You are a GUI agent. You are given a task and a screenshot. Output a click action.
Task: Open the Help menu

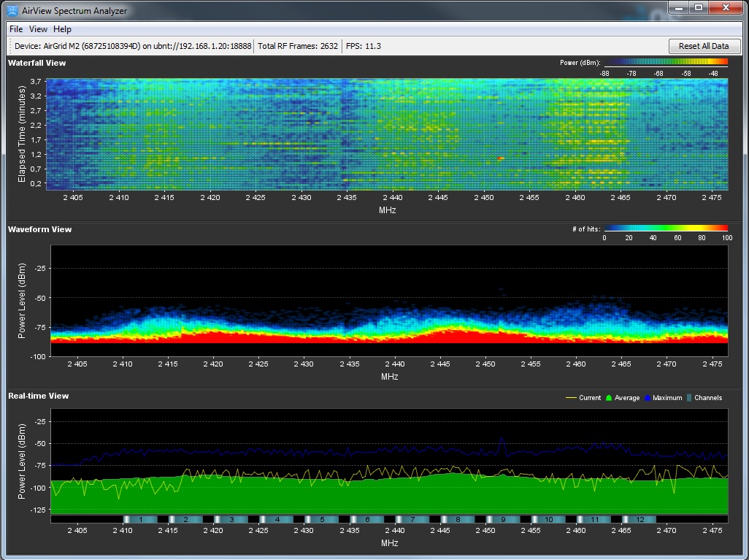click(63, 29)
